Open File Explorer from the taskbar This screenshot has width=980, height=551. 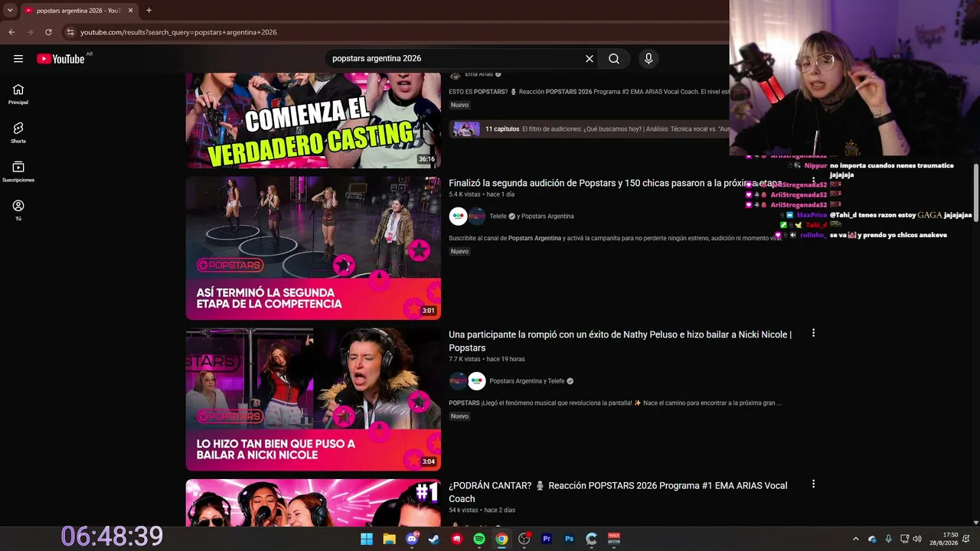389,539
